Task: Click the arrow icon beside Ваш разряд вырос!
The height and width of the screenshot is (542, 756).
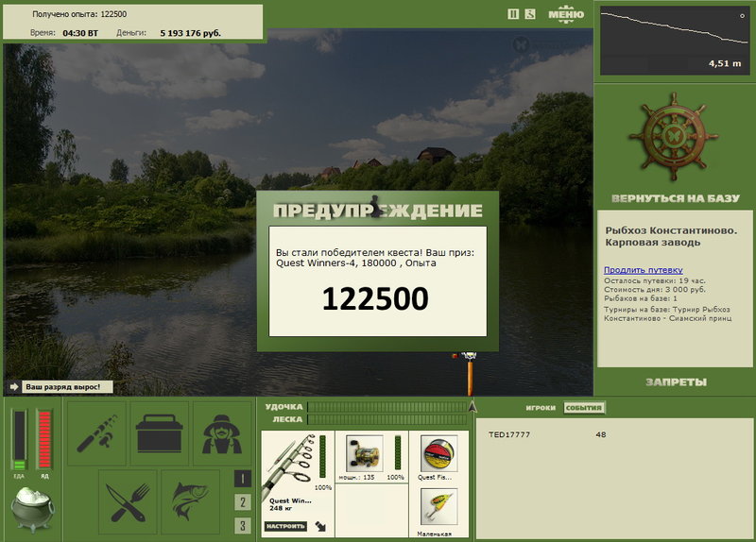Action: 14,387
